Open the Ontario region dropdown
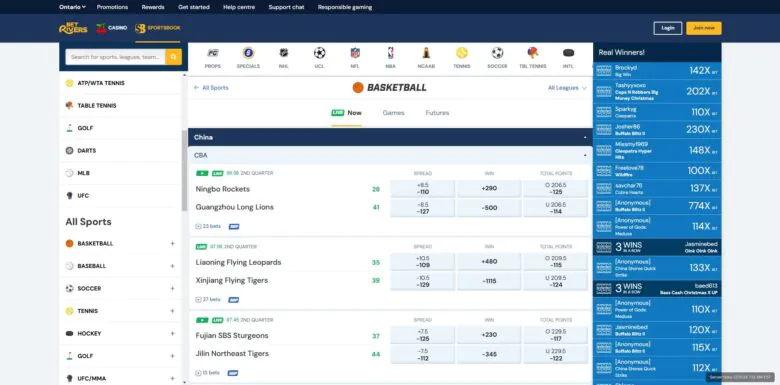This screenshot has height=385, width=780. (73, 7)
